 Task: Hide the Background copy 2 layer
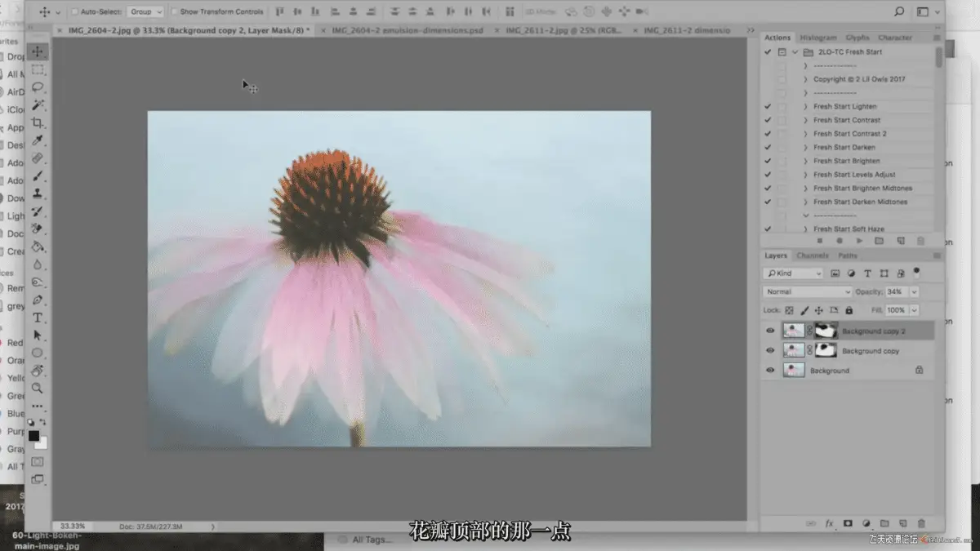(x=770, y=331)
